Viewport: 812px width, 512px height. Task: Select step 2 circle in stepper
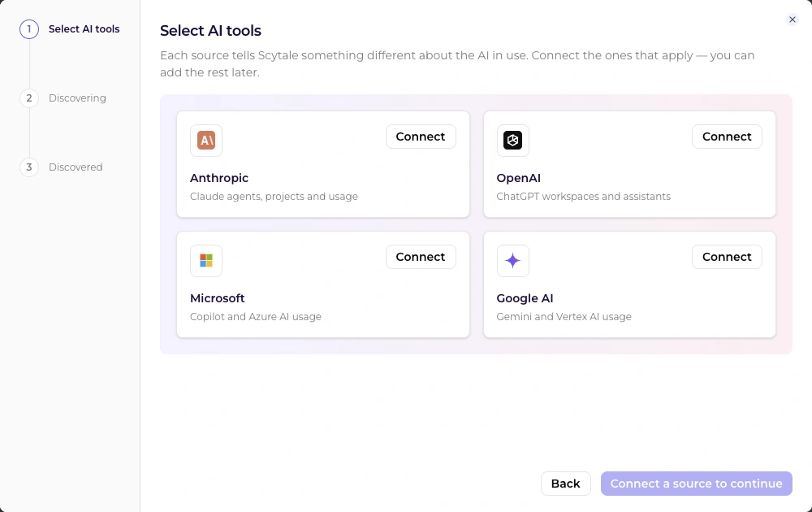coord(29,98)
